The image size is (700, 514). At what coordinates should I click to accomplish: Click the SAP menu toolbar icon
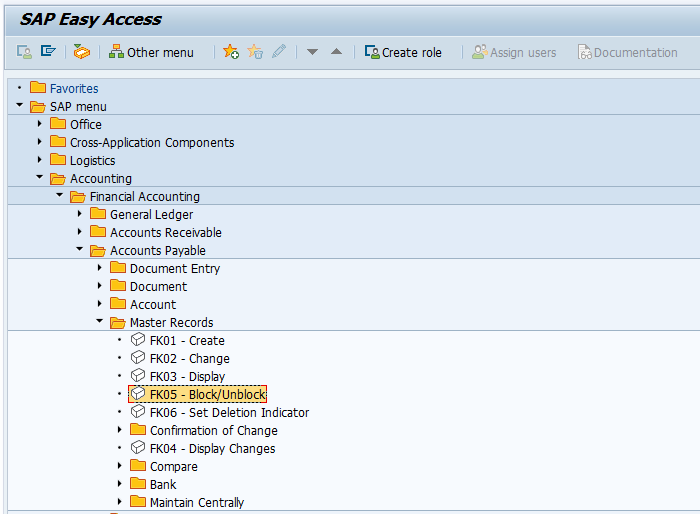click(x=48, y=51)
